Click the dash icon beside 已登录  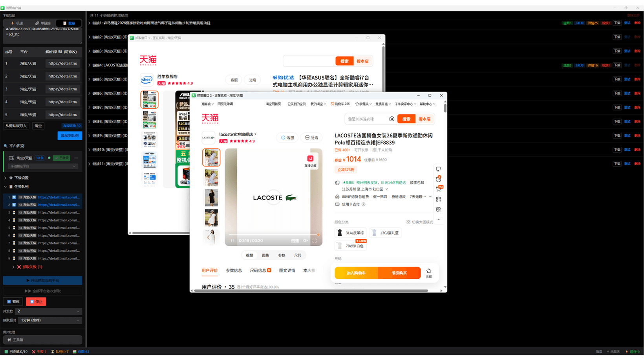tap(76, 158)
